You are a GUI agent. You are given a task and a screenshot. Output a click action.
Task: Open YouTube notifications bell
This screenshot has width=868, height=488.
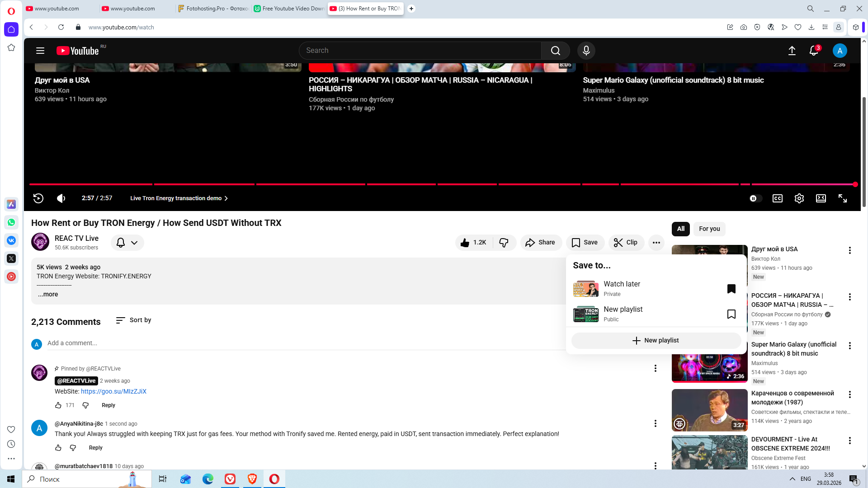[x=814, y=51]
